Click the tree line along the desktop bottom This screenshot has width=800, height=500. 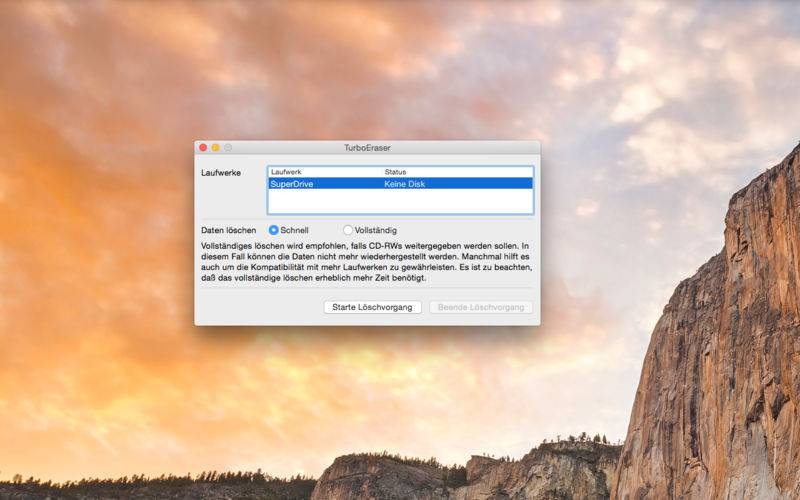point(150,487)
